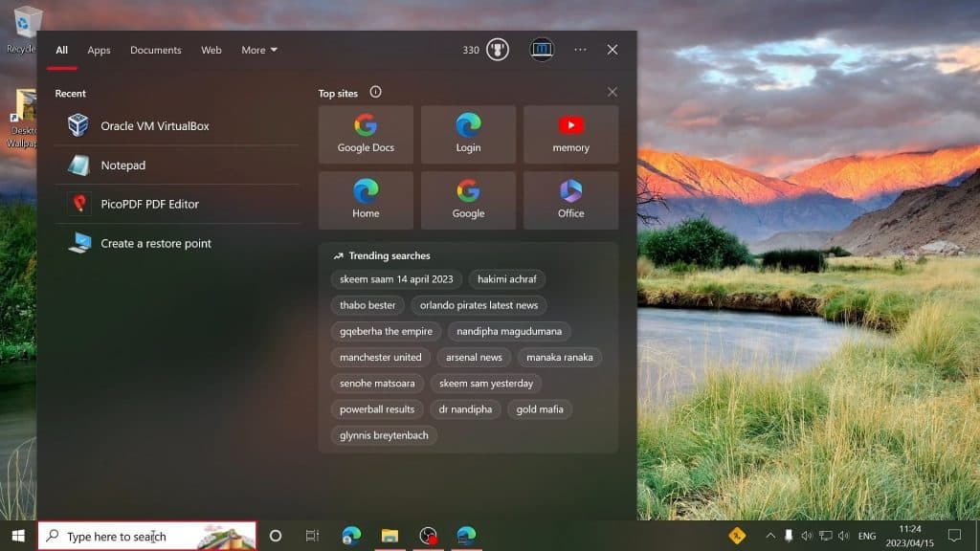The width and height of the screenshot is (980, 551).
Task: Open the Google Docs top site tile
Action: tap(366, 134)
